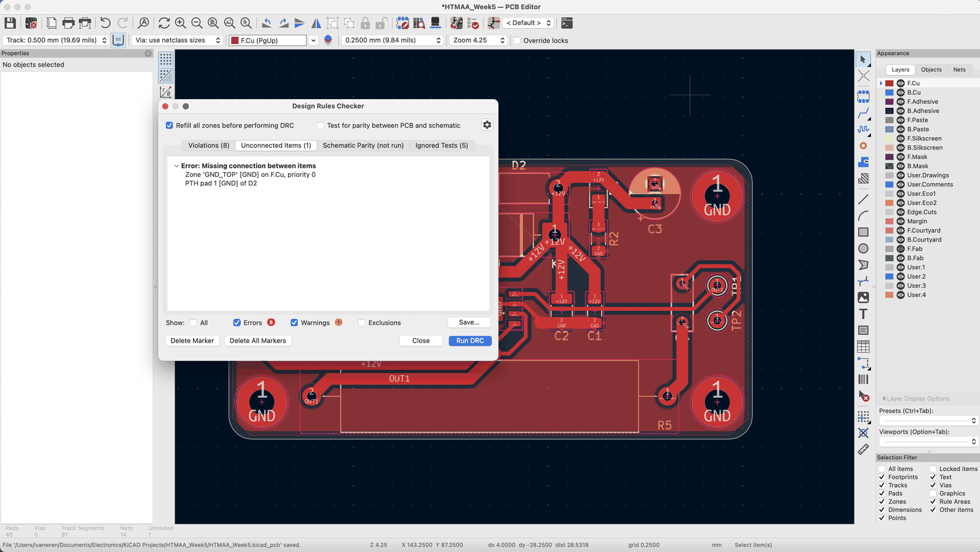This screenshot has height=552, width=980.
Task: Open the Footprint Editor icon
Action: click(402, 23)
